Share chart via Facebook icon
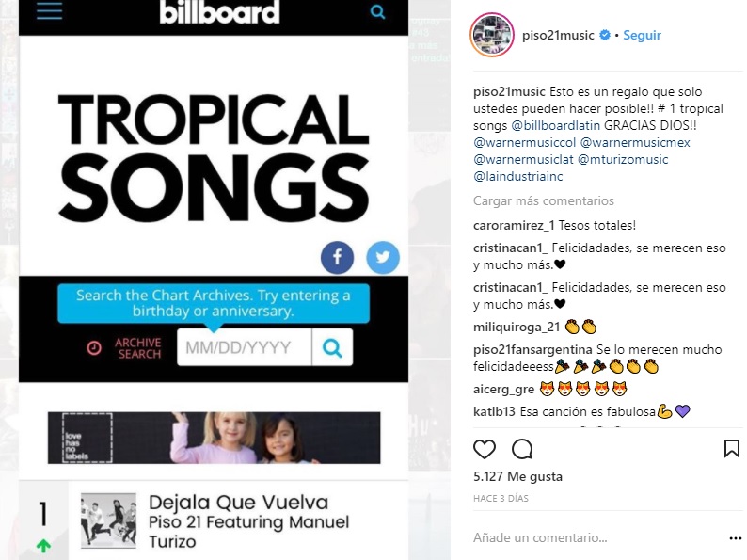 pos(337,257)
